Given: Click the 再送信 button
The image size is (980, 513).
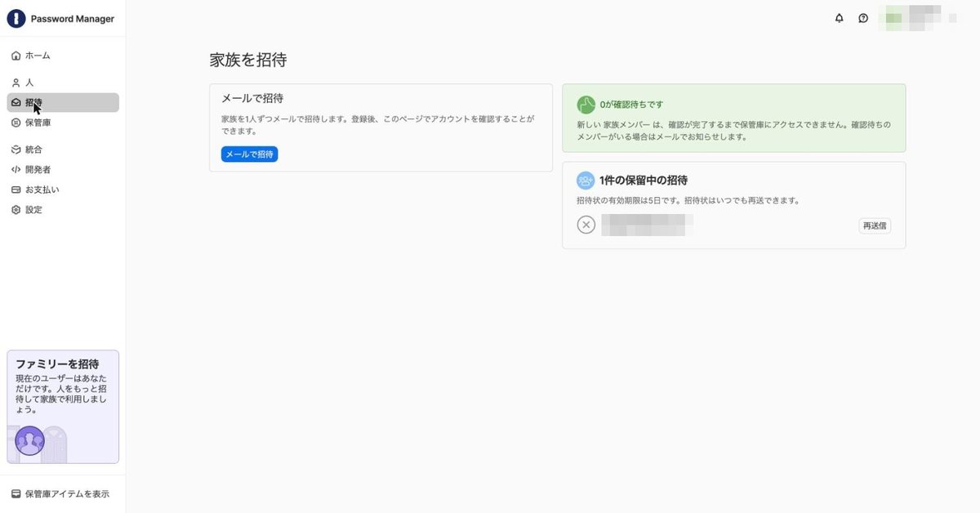Looking at the screenshot, I should pos(875,225).
